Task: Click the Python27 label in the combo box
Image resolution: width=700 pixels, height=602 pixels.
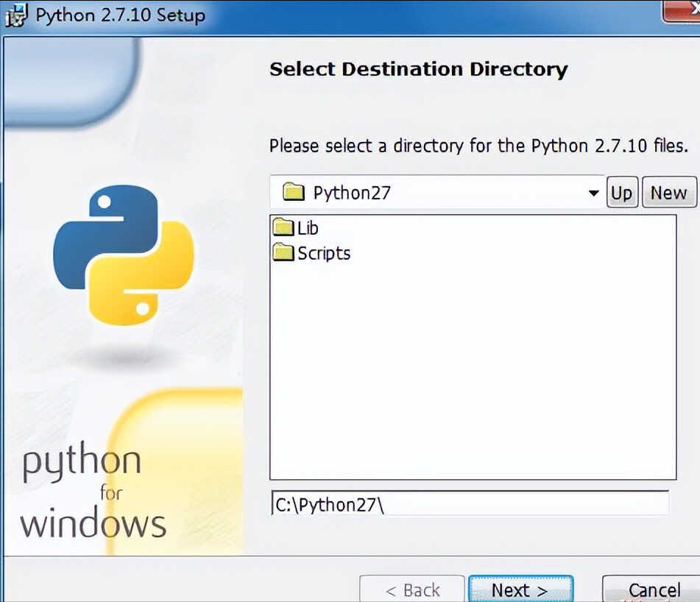Action: 352,193
